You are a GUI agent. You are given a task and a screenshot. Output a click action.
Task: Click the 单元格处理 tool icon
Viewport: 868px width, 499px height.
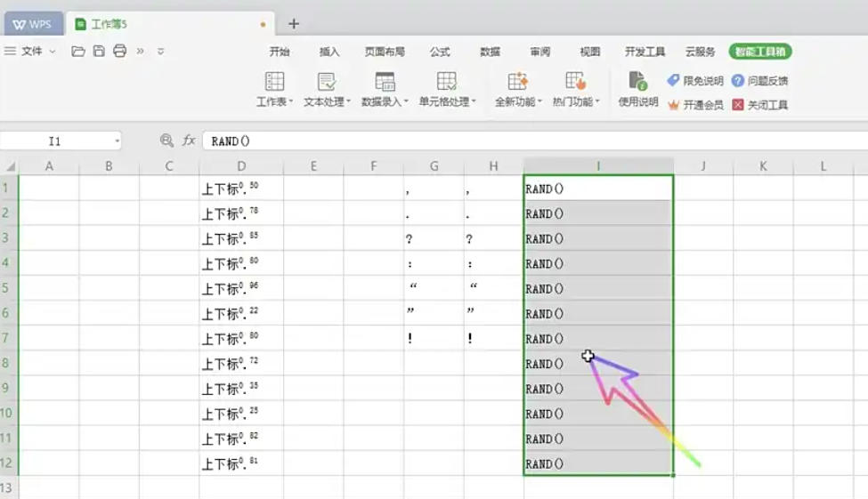[447, 81]
